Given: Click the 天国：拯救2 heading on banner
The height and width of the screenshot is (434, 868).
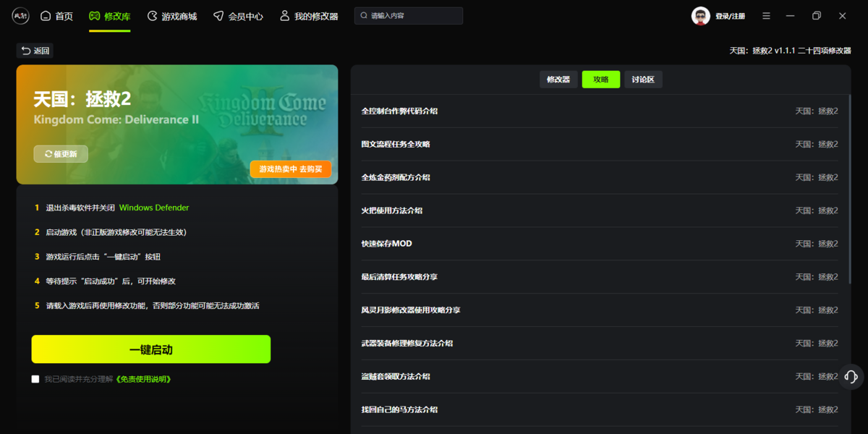Looking at the screenshot, I should 82,100.
